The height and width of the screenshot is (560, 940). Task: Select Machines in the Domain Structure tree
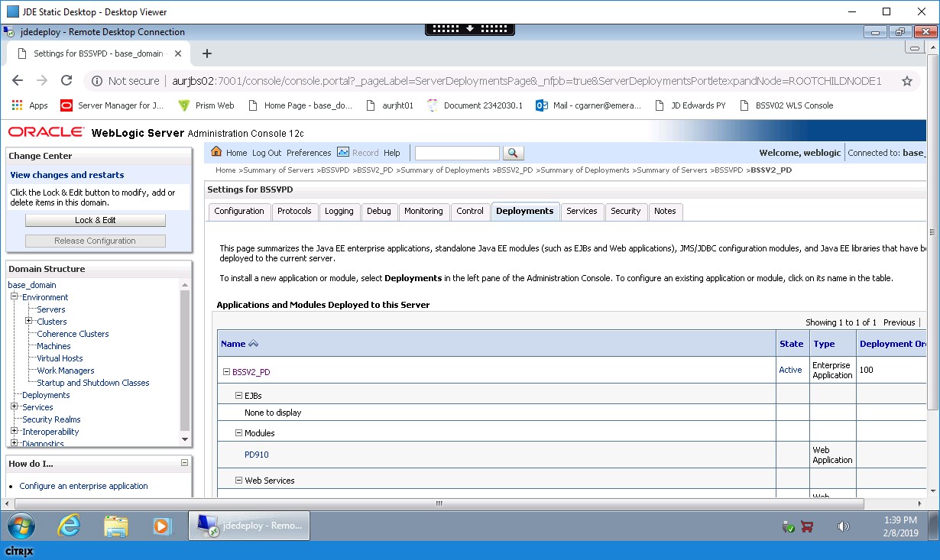click(53, 346)
